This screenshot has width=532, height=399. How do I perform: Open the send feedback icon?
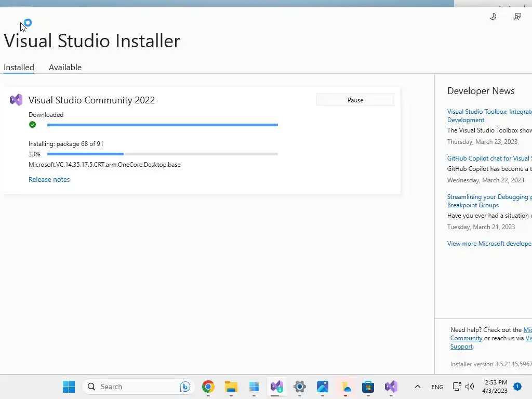pyautogui.click(x=517, y=17)
